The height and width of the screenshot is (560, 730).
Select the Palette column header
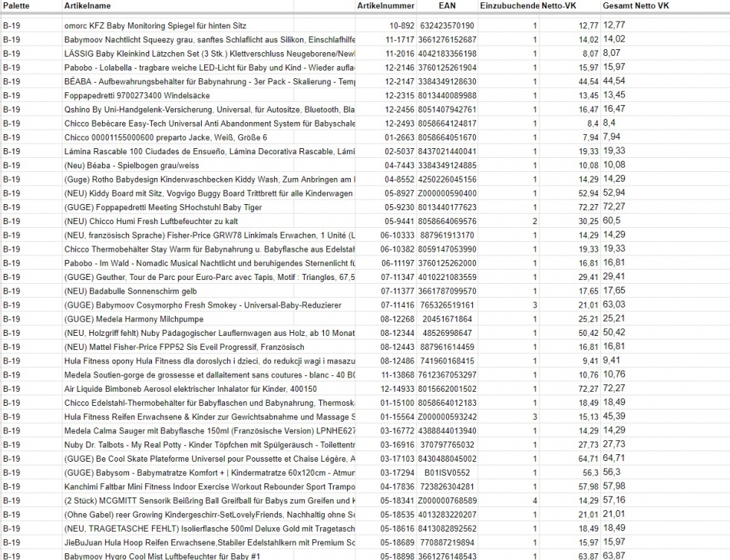pyautogui.click(x=16, y=6)
